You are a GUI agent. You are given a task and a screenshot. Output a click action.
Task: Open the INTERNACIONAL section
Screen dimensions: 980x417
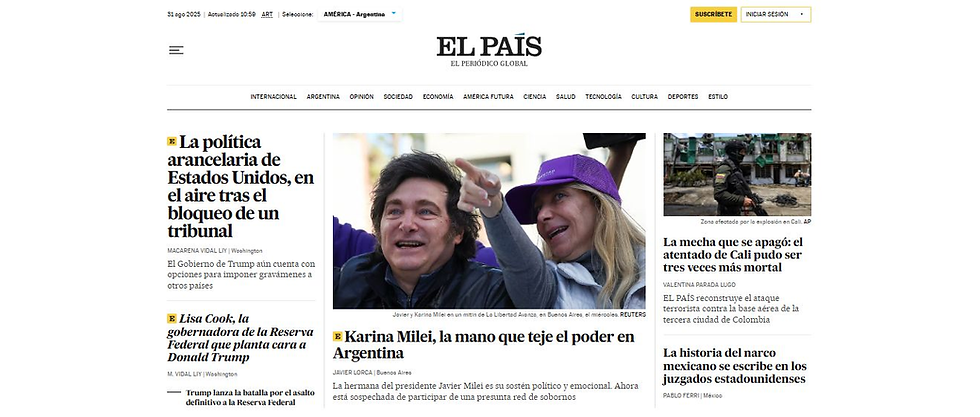coord(274,97)
